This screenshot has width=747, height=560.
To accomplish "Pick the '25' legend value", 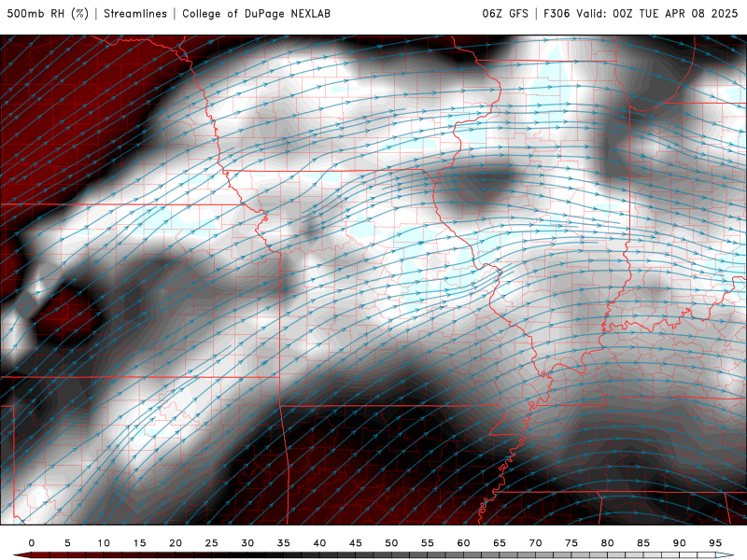I will point(212,543).
